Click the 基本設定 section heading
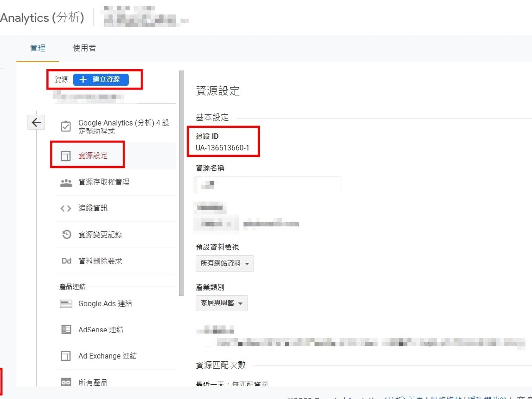 coord(212,117)
